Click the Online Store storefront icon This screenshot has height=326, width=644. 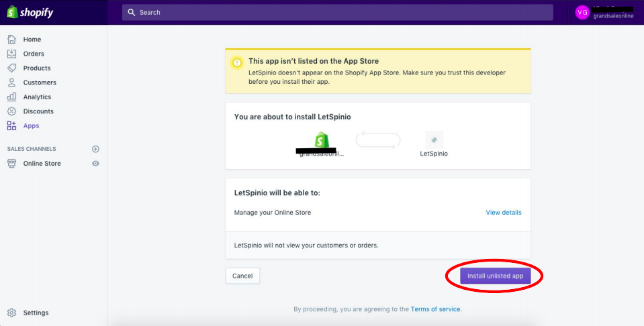pos(11,163)
